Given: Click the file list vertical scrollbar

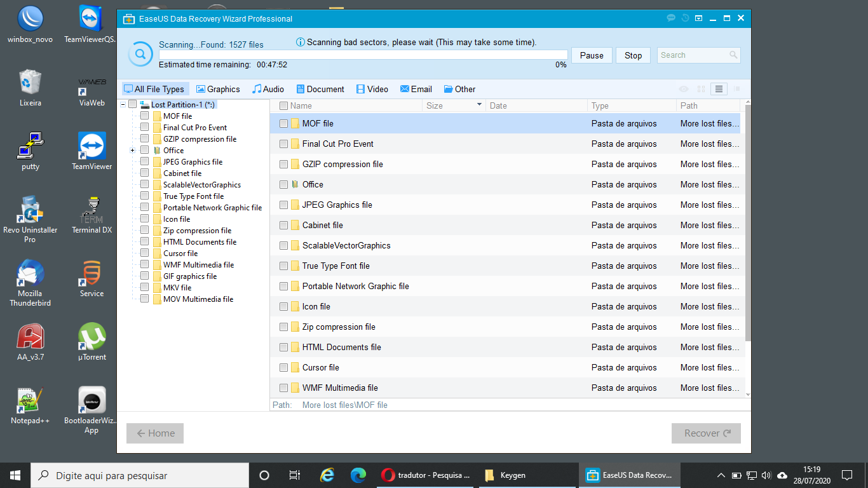Looking at the screenshot, I should (747, 222).
